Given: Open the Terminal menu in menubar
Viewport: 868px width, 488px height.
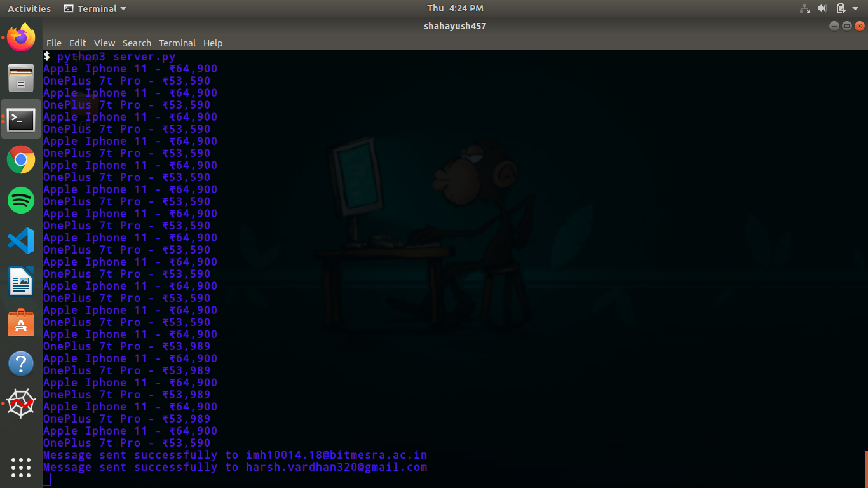Looking at the screenshot, I should coord(177,43).
